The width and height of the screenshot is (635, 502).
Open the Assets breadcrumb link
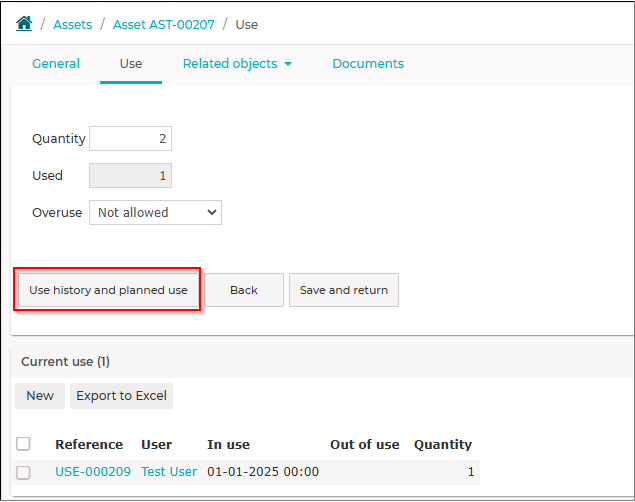73,25
